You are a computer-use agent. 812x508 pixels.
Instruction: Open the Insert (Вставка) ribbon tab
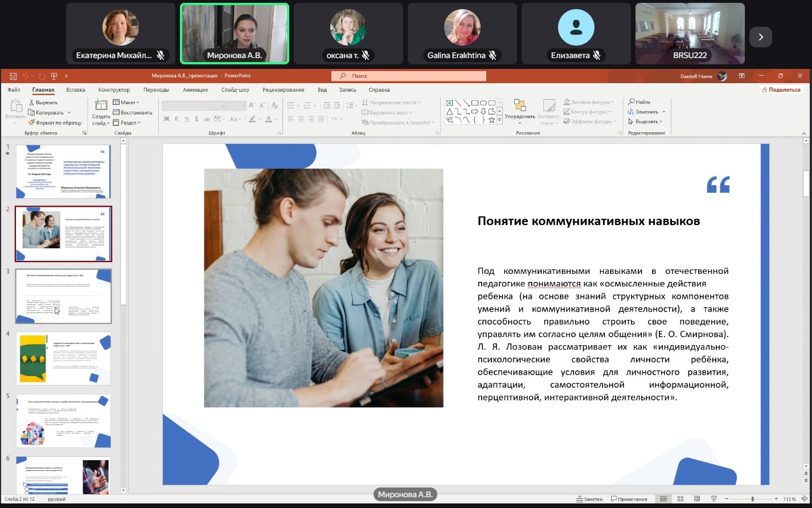[76, 89]
